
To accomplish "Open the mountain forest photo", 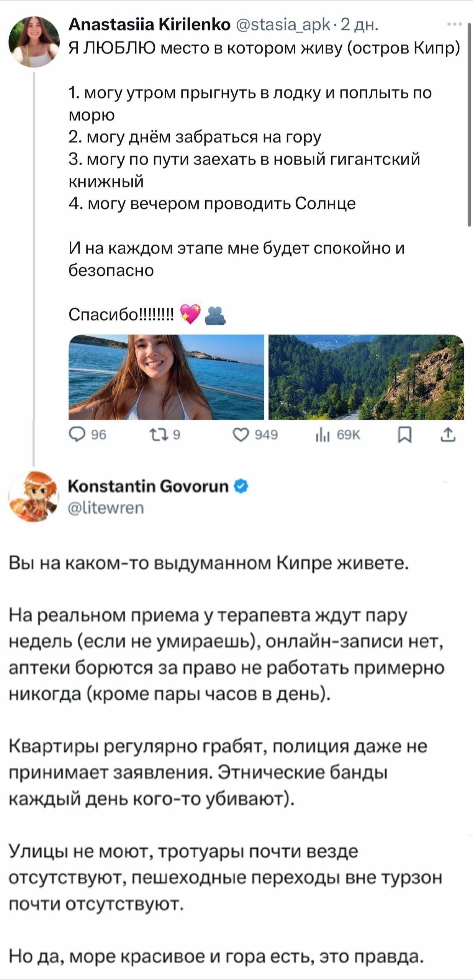I will [x=366, y=377].
